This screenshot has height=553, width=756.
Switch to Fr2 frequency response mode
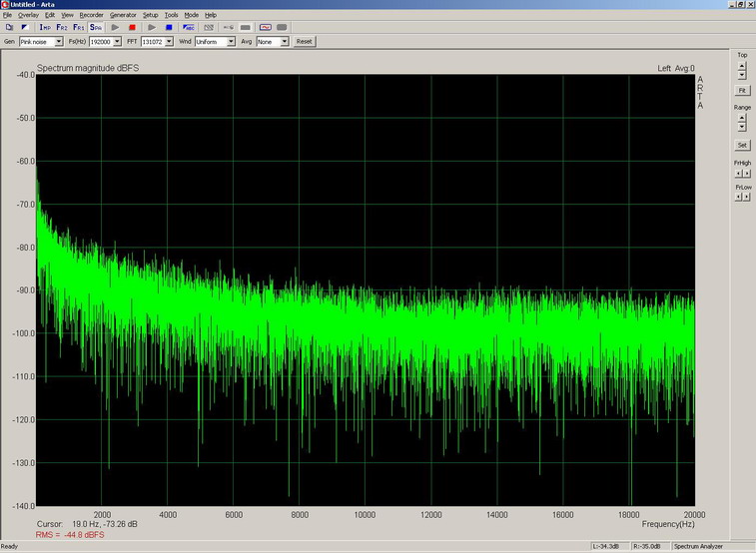tap(61, 28)
